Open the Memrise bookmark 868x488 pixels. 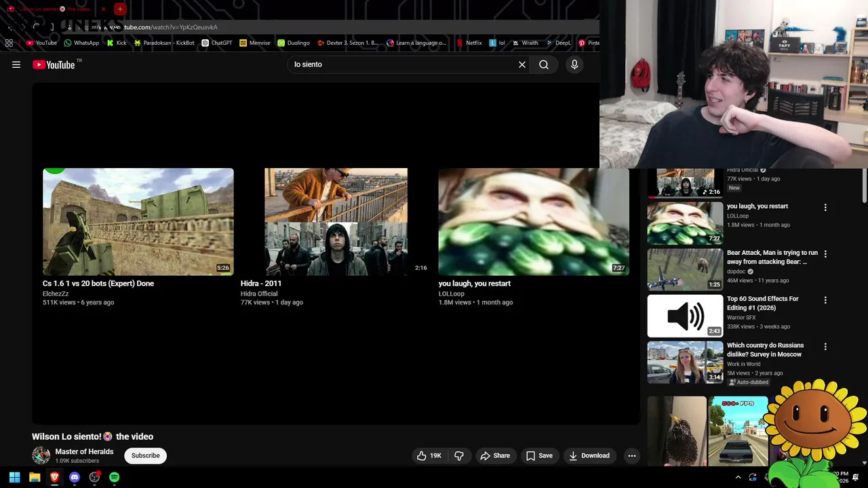pyautogui.click(x=255, y=43)
